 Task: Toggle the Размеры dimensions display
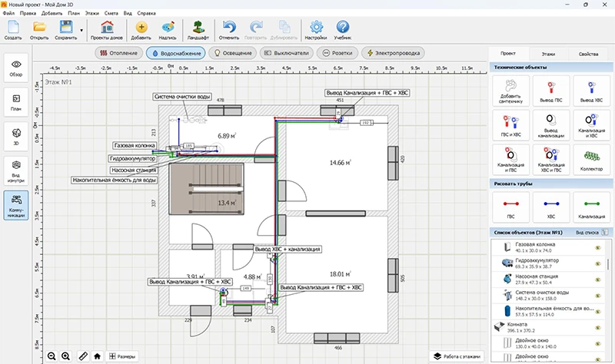[123, 356]
